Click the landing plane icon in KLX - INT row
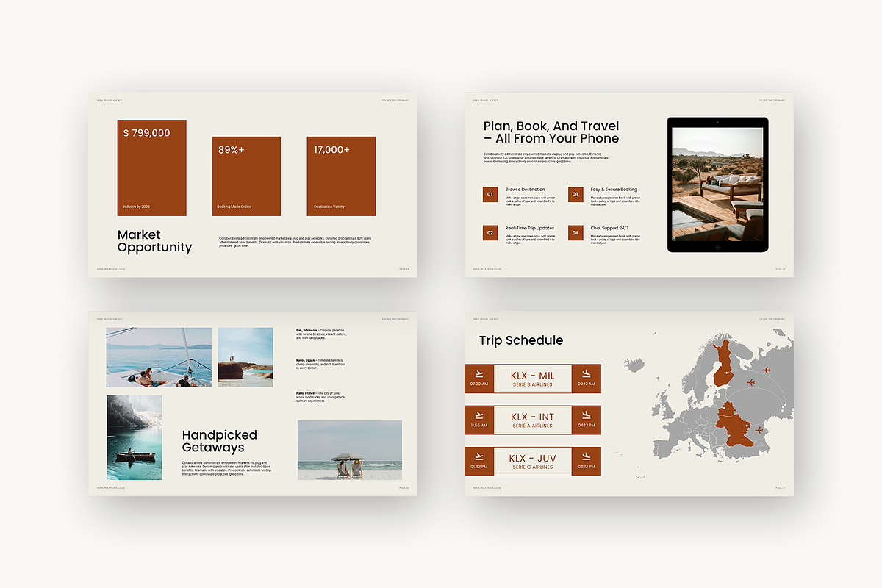This screenshot has height=588, width=882. point(586,415)
